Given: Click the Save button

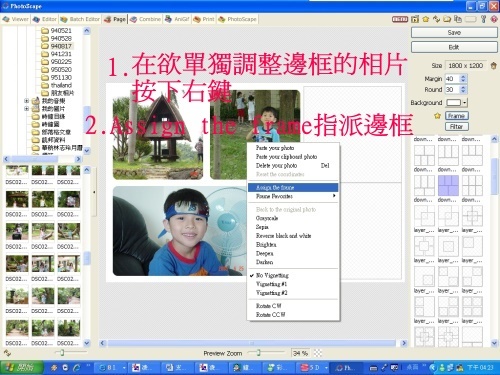Looking at the screenshot, I should tap(454, 32).
